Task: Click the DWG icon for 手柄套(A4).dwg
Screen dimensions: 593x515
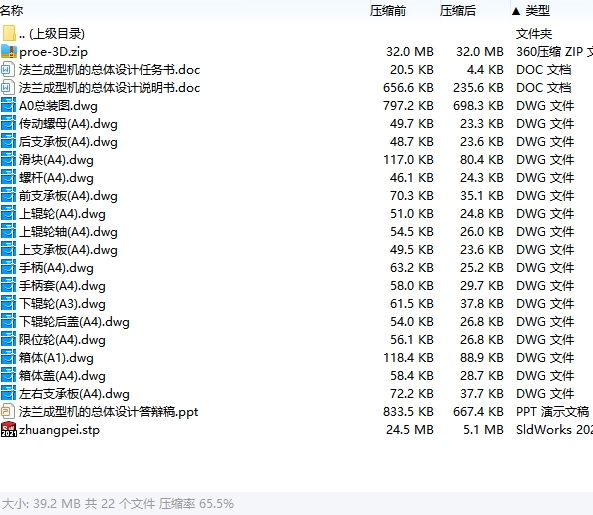Action: pos(8,286)
